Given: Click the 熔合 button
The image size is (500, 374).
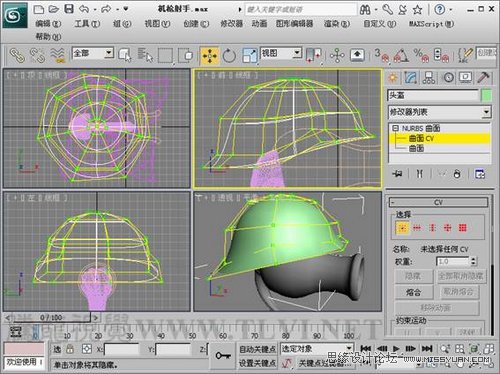Looking at the screenshot, I should click(x=414, y=293).
